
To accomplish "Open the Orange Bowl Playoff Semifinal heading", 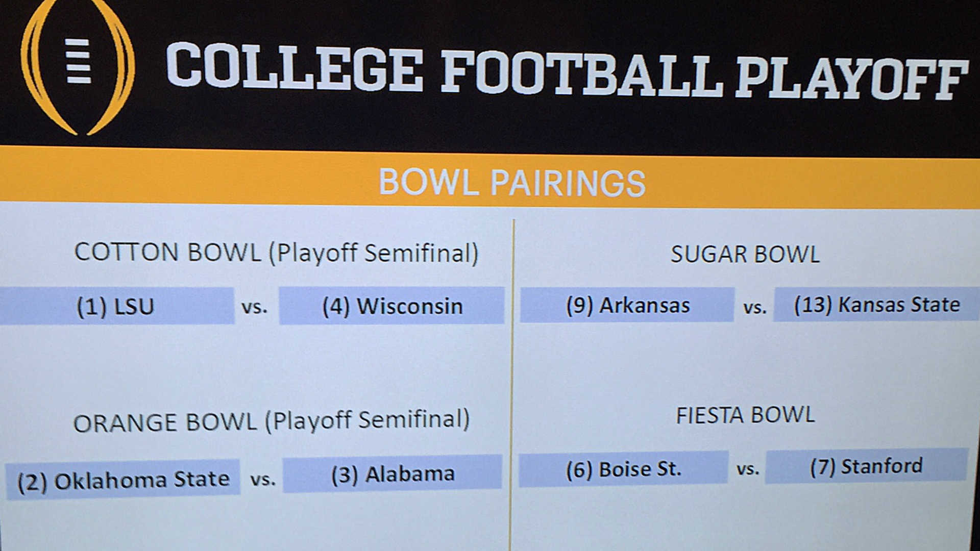I will (271, 421).
